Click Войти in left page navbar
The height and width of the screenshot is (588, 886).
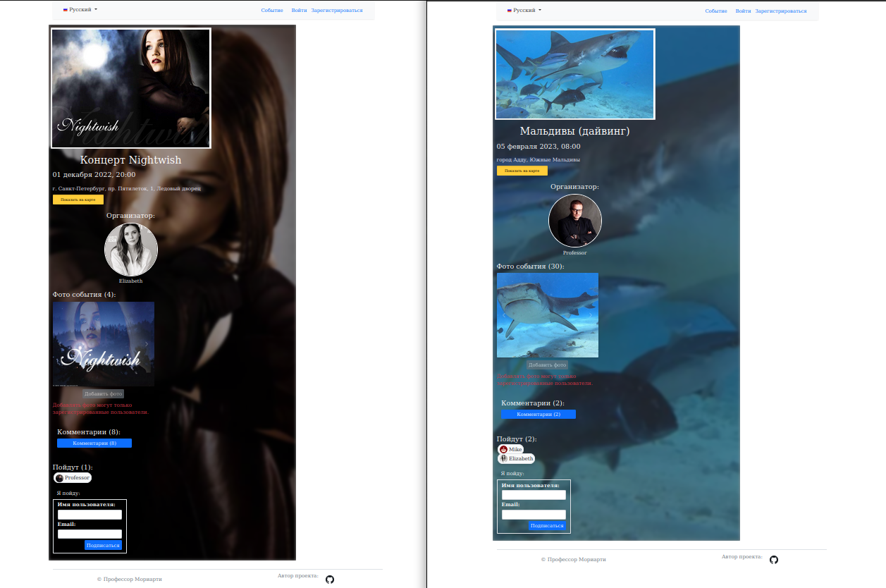[299, 11]
